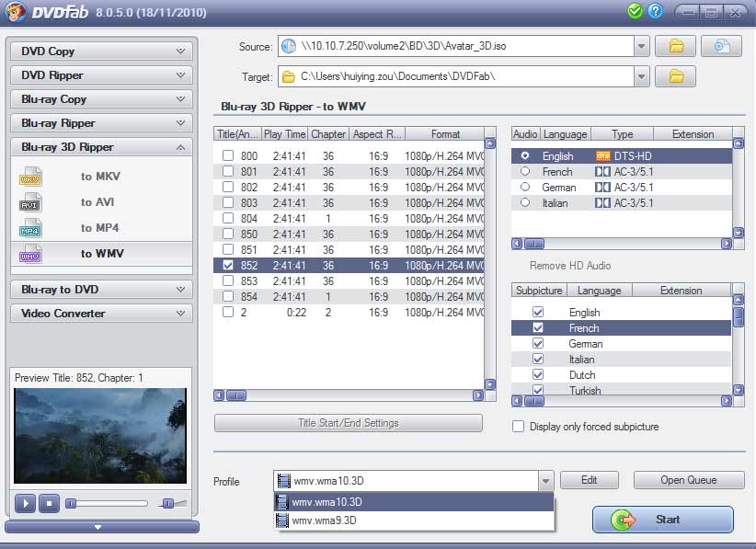756x549 pixels.
Task: Click the green checkmark update icon
Action: 635,11
